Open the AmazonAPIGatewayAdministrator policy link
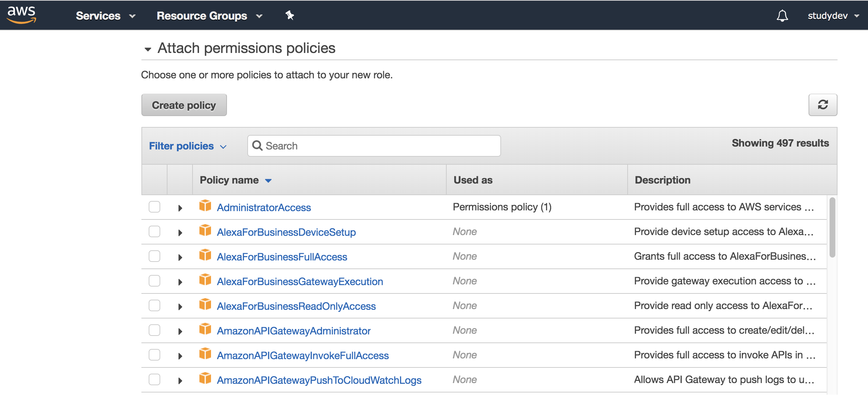868x407 pixels. click(294, 331)
